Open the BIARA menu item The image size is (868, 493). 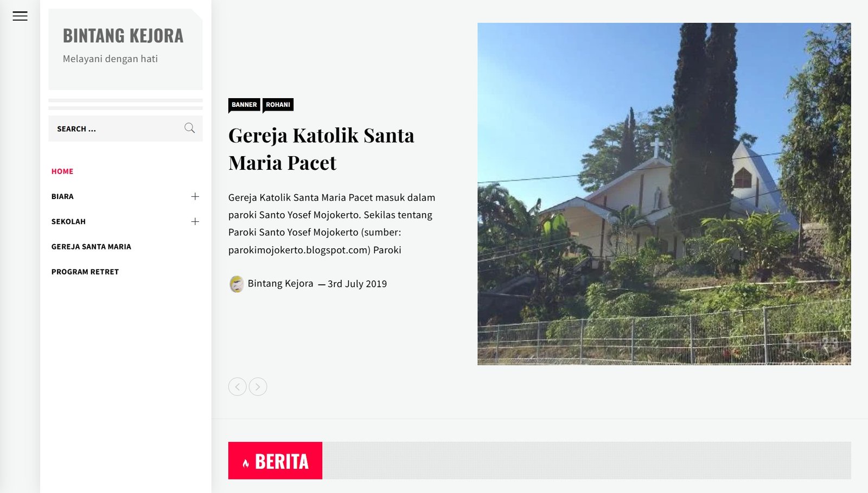pyautogui.click(x=62, y=196)
